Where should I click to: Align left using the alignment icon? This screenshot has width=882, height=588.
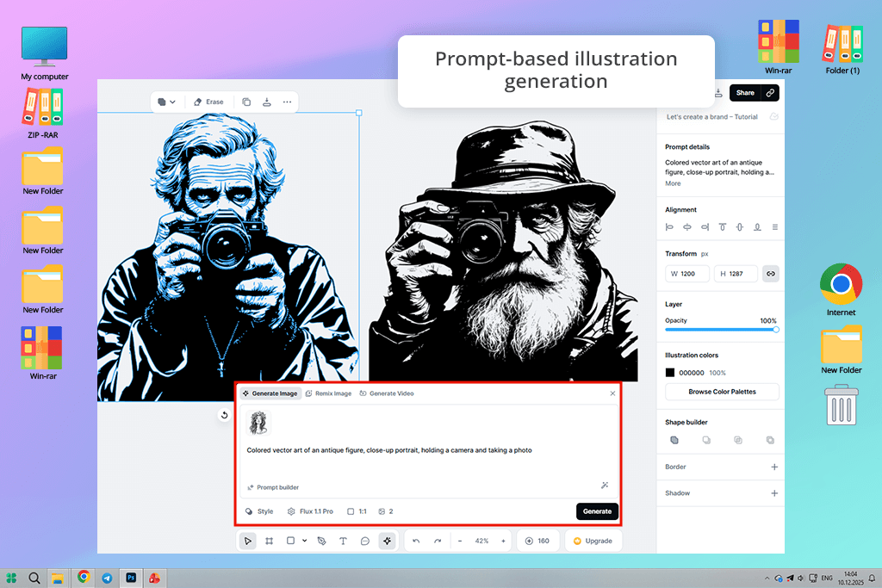click(x=669, y=227)
